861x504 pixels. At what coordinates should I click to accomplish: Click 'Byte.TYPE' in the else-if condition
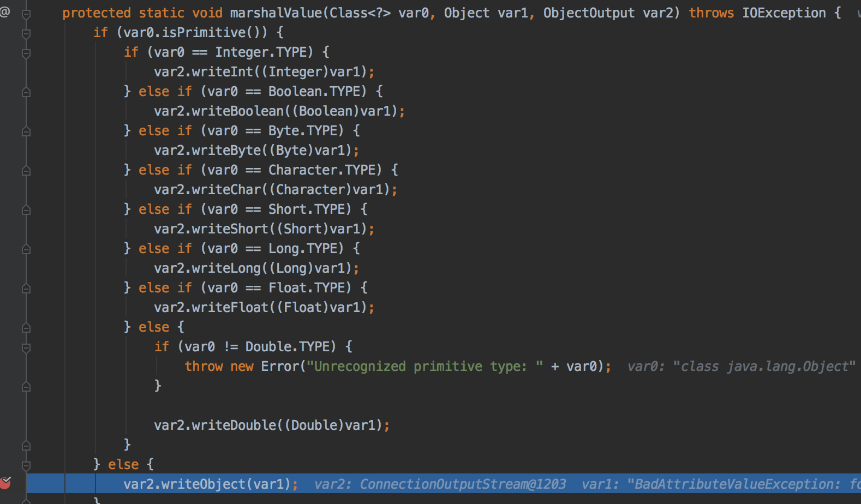[x=302, y=131]
